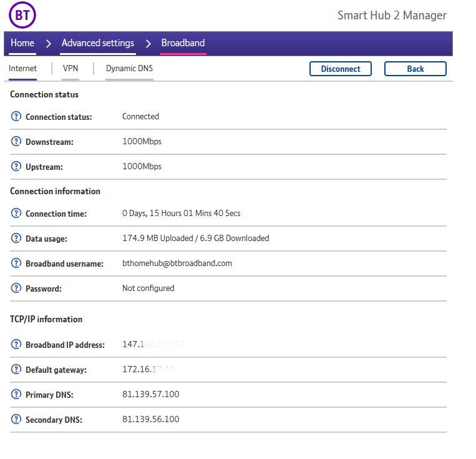This screenshot has height=459, width=476.
Task: Open the VPN tab
Action: click(70, 69)
